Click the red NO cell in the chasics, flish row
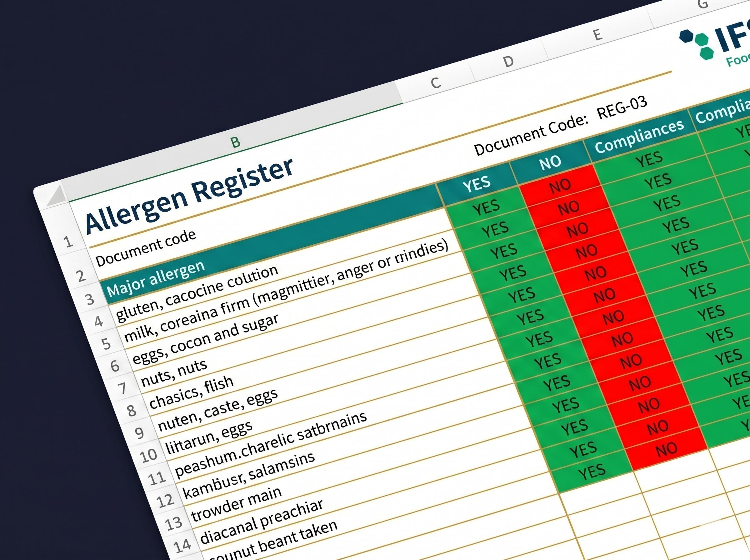750x560 pixels. pos(595,274)
